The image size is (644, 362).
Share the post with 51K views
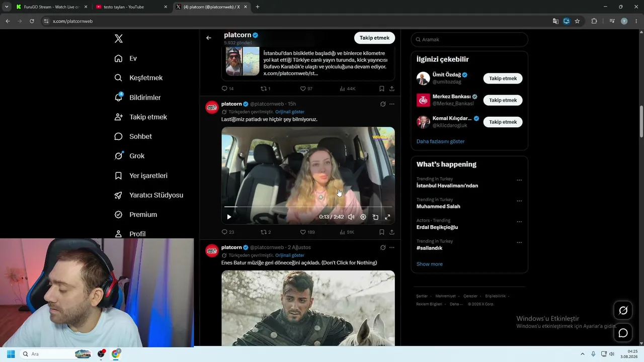392,232
